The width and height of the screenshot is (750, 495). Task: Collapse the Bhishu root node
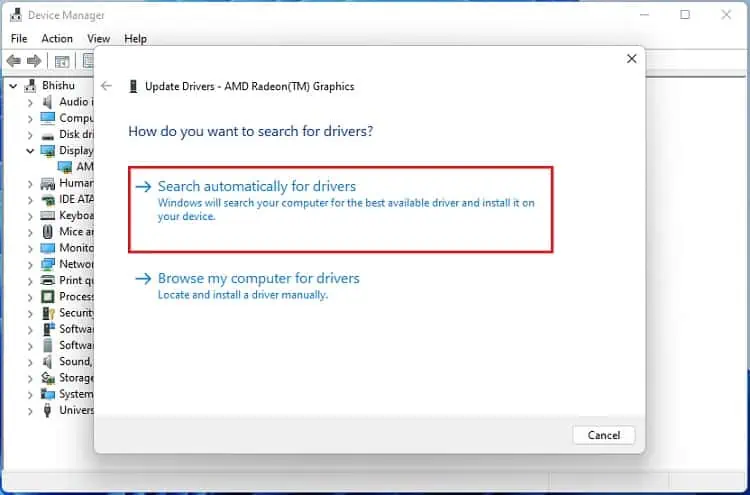pyautogui.click(x=13, y=86)
